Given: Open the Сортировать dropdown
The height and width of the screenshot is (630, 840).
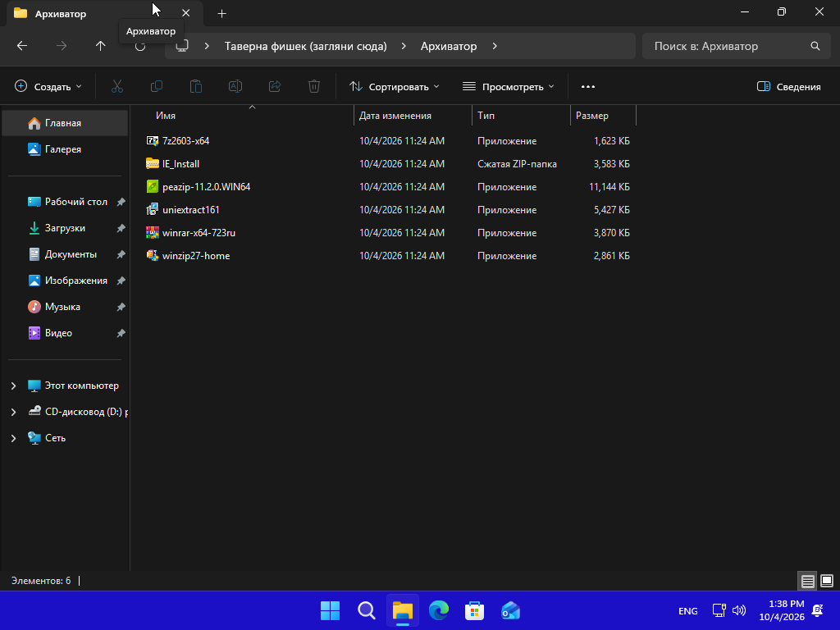Looking at the screenshot, I should pyautogui.click(x=395, y=86).
